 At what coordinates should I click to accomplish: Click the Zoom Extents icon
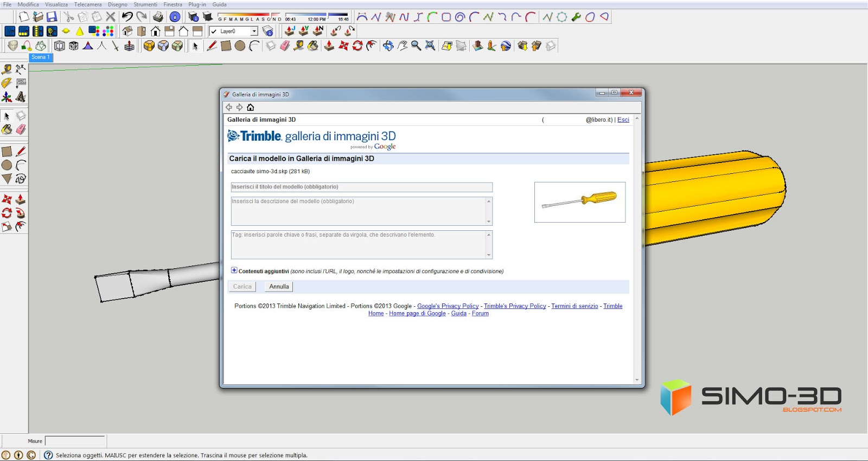[x=430, y=46]
